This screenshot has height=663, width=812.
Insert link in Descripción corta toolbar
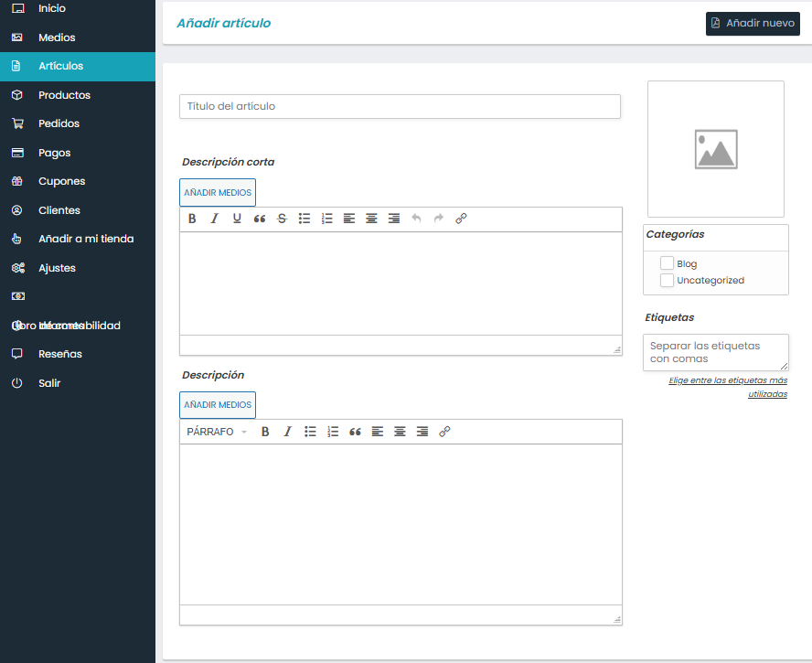click(x=461, y=219)
